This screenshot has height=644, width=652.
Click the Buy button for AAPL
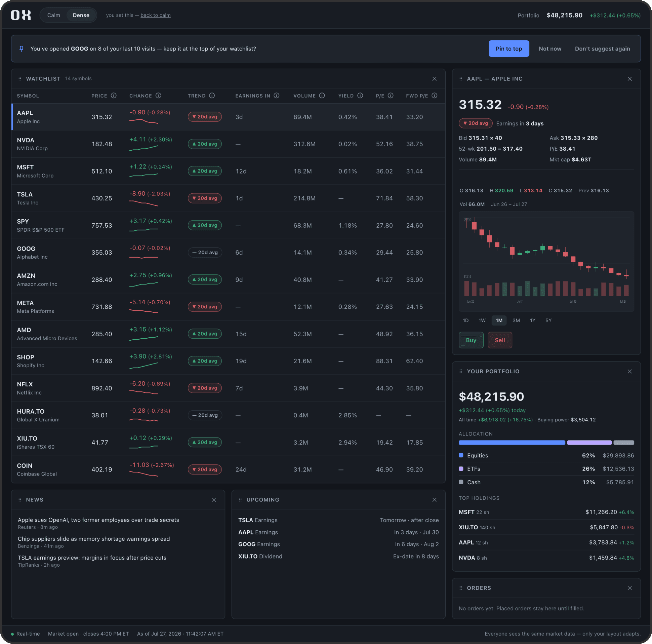click(471, 340)
